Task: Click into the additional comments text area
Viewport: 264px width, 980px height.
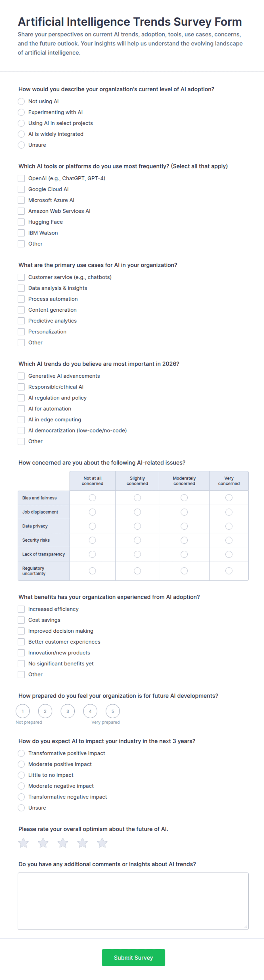Action: click(133, 901)
